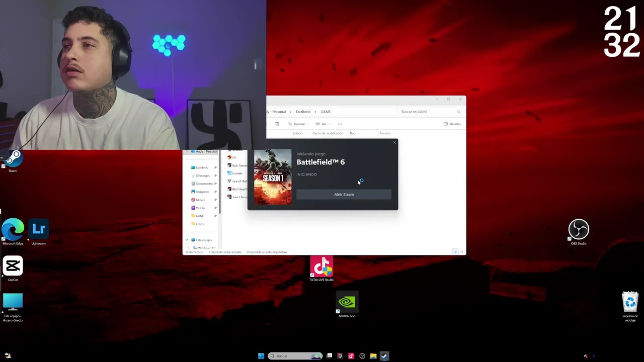Screen dimensions: 644x362
Task: Select the Tom Clancy shortcut file
Action: point(236,197)
